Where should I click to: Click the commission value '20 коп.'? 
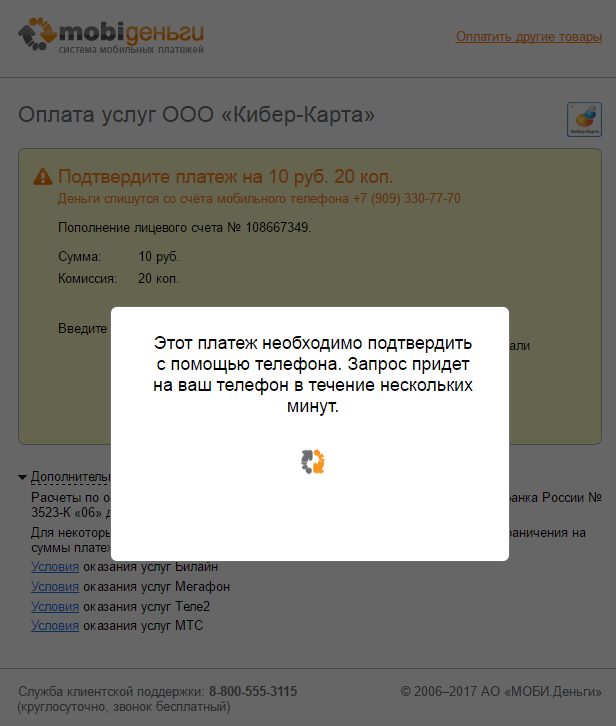coord(158,279)
